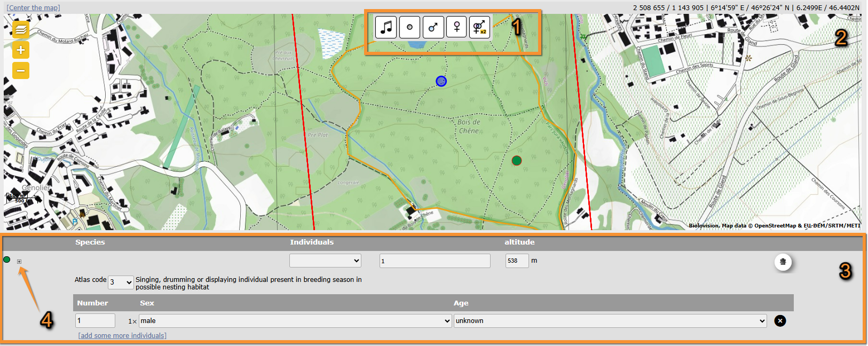Open the Atlas code dropdown

pos(121,282)
